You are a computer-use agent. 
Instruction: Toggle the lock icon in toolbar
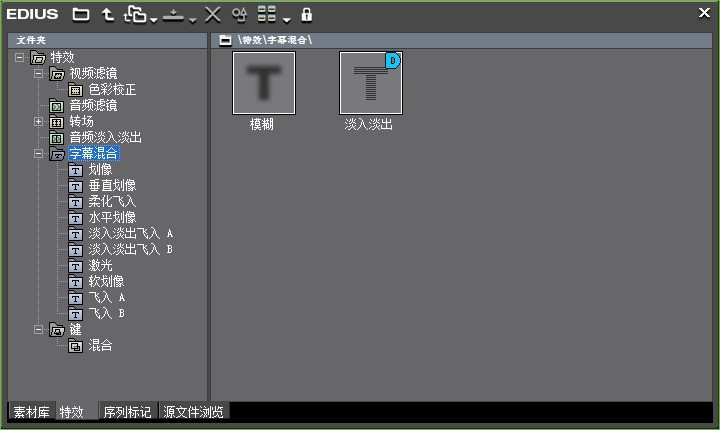306,14
